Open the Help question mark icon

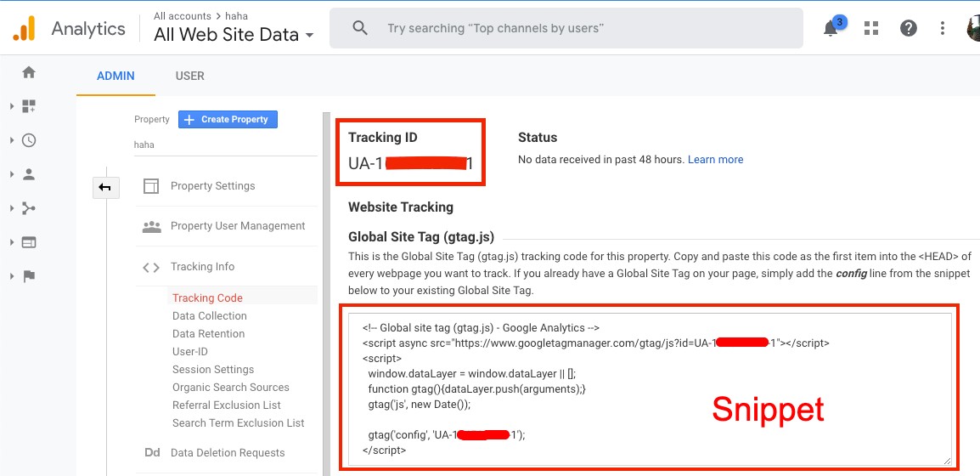point(908,28)
